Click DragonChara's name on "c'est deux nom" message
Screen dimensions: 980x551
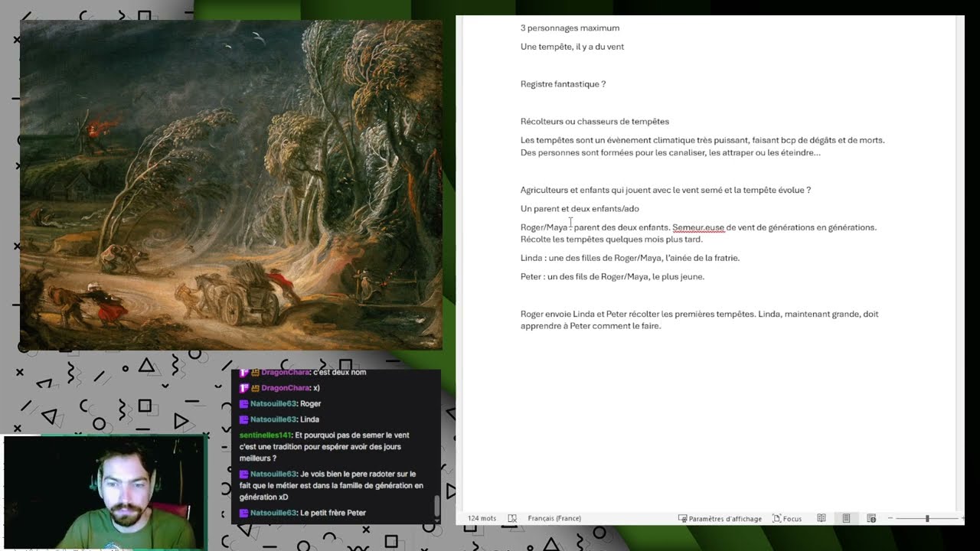tap(285, 372)
